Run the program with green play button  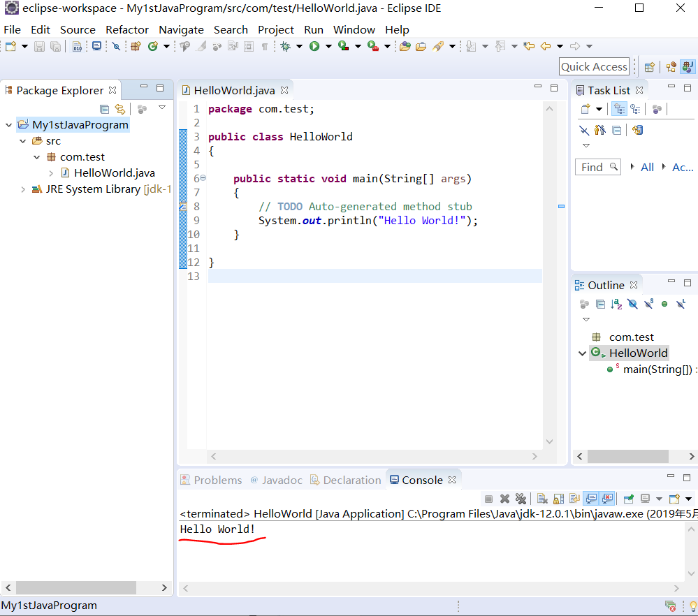coord(314,46)
